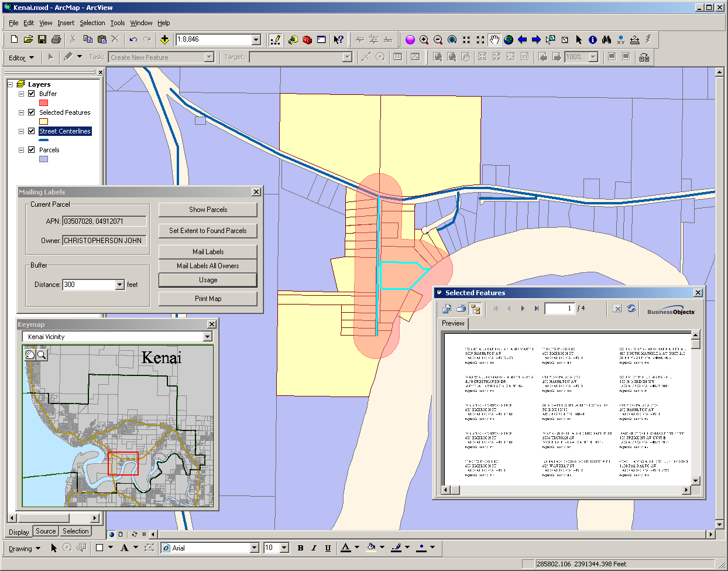The width and height of the screenshot is (728, 571).
Task: Toggle the Selected Features layer checkbox
Action: 32,112
